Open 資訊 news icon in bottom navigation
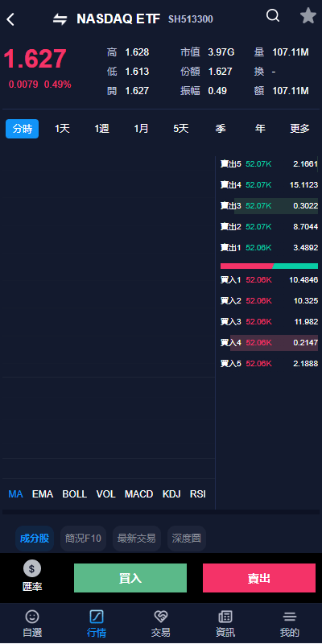The width and height of the screenshot is (322, 644). pyautogui.click(x=225, y=617)
